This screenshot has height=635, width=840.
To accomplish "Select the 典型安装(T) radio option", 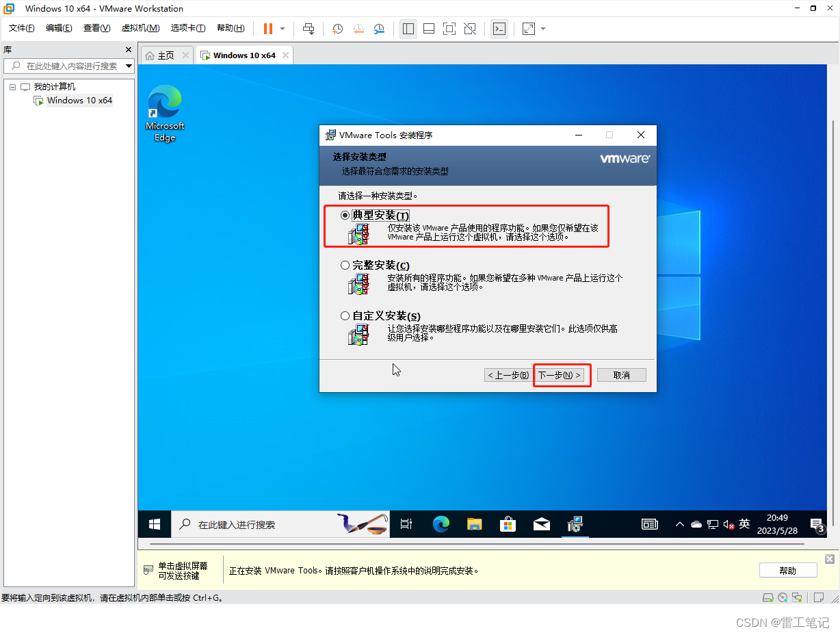I will point(345,215).
